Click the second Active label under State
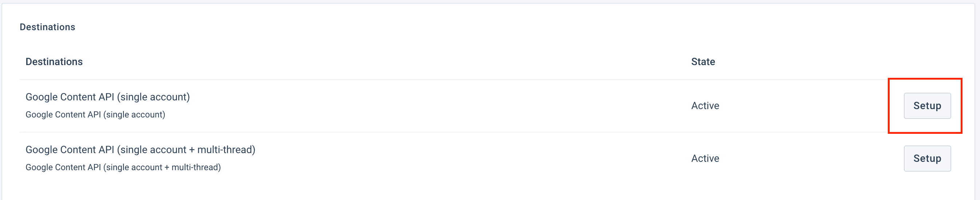Viewport: 980px width, 200px height. 705,159
